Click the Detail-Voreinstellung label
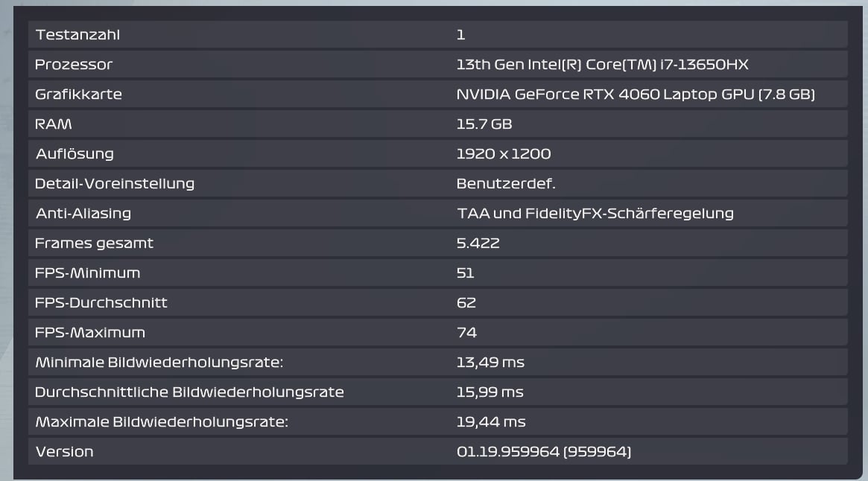 point(115,184)
